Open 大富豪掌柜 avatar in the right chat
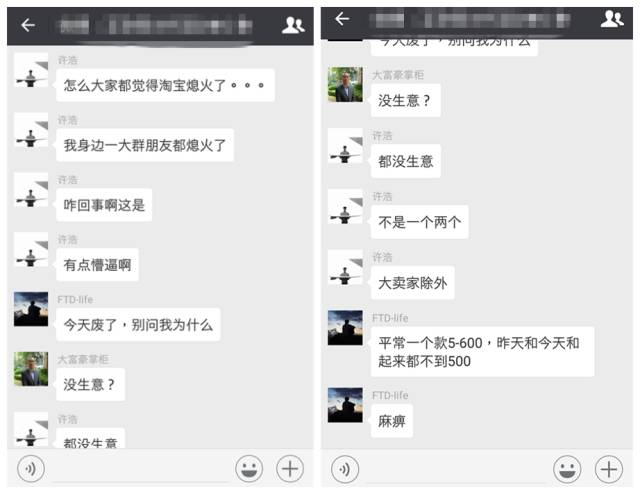Image resolution: width=640 pixels, height=494 pixels. pyautogui.click(x=345, y=85)
